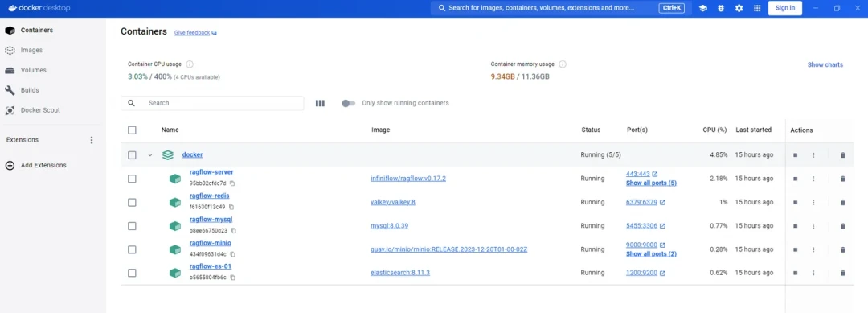Open image link infiniflow/ragflow:v0.17.2

(408, 179)
